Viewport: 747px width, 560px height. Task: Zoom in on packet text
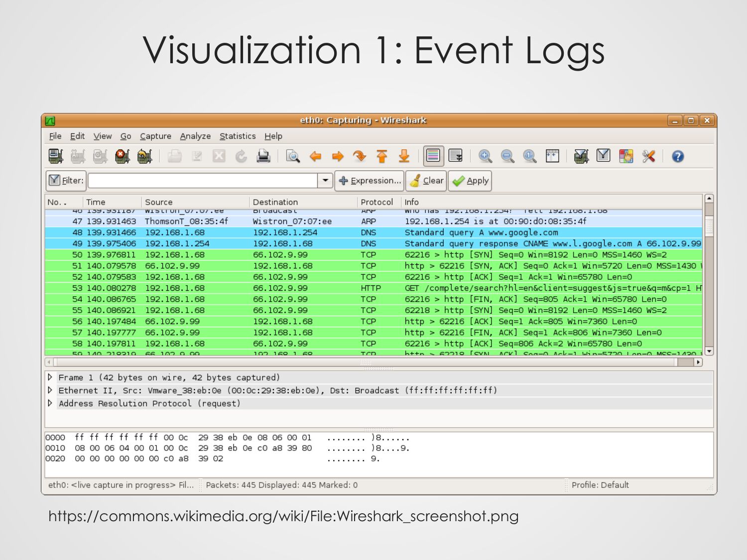point(485,156)
